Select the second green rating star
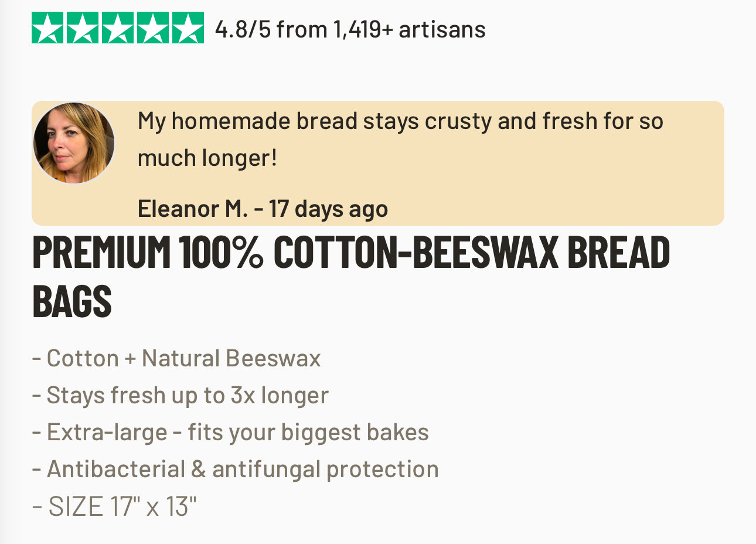 [x=83, y=28]
